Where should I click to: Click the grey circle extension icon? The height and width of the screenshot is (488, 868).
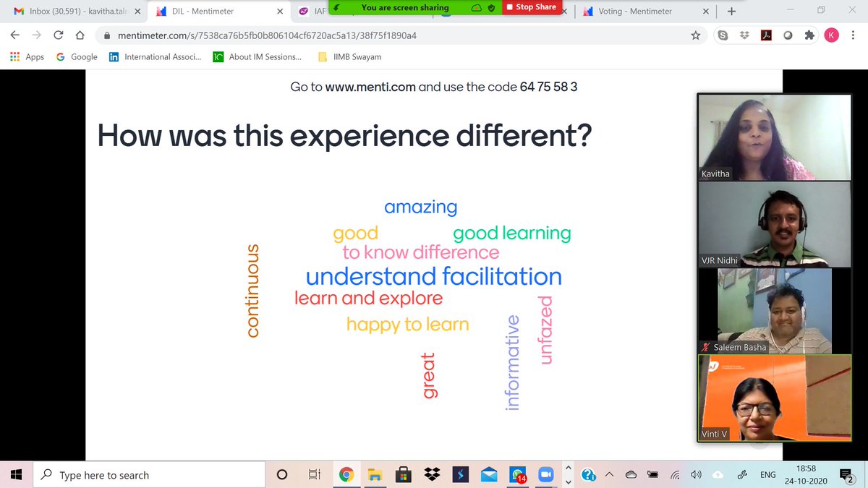(x=788, y=35)
